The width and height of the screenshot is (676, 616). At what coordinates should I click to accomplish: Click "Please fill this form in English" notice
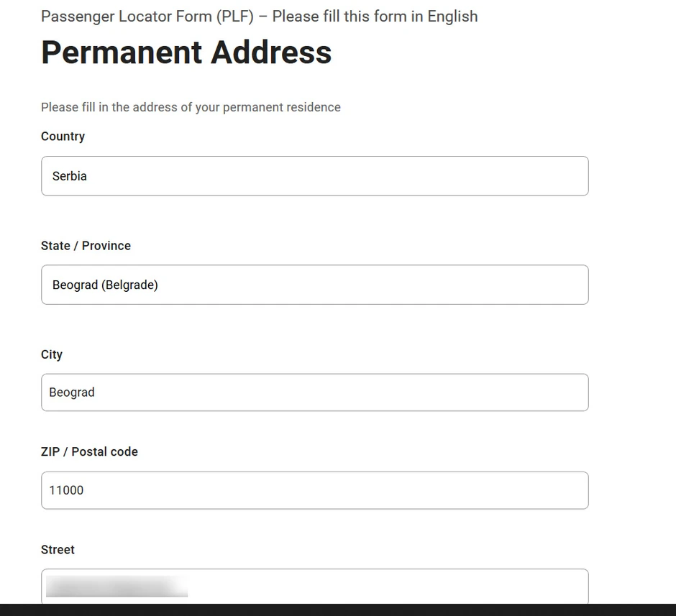375,17
